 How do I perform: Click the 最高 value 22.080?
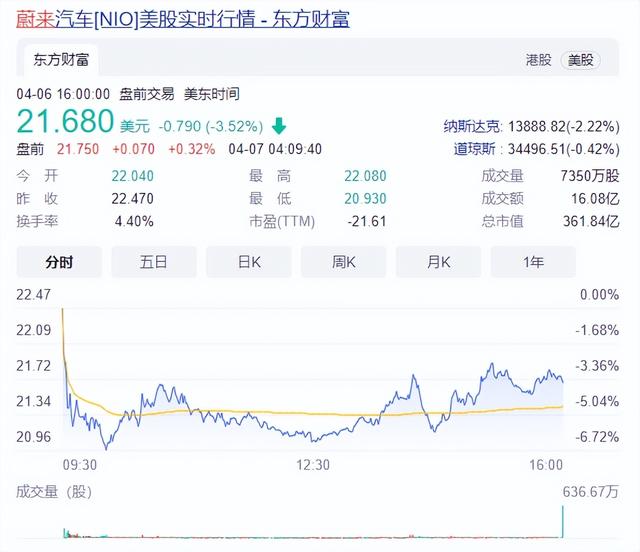coord(365,176)
